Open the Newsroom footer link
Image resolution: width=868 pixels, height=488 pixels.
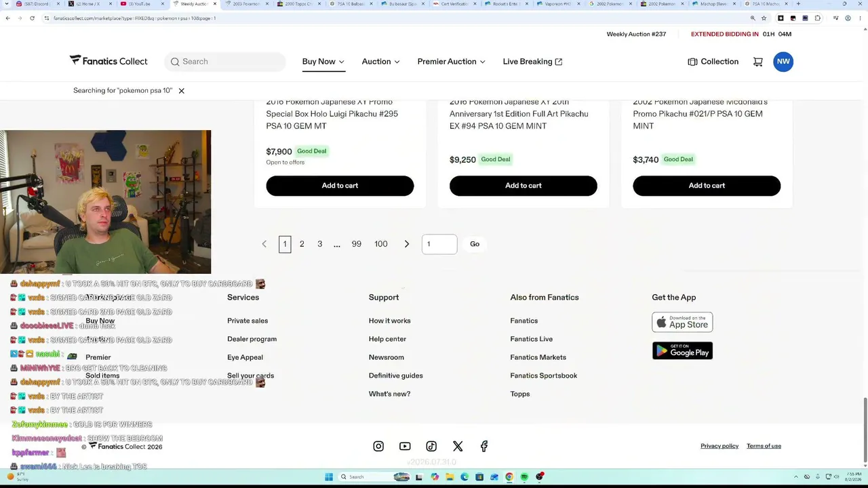click(386, 357)
